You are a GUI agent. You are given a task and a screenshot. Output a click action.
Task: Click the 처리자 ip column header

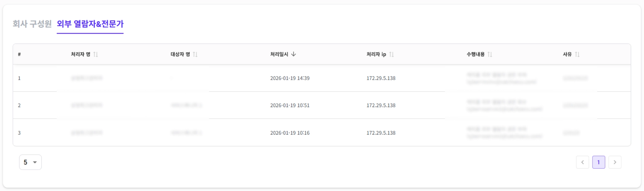tap(376, 54)
